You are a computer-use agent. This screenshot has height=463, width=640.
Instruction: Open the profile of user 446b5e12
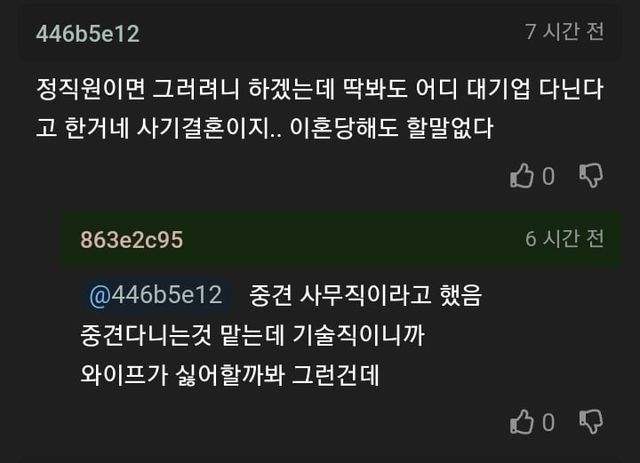[88, 33]
